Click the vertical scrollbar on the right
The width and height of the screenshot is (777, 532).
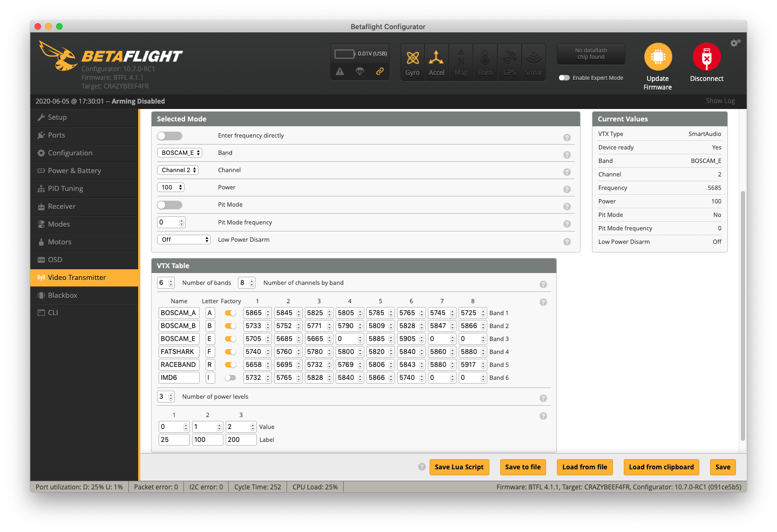(x=743, y=316)
